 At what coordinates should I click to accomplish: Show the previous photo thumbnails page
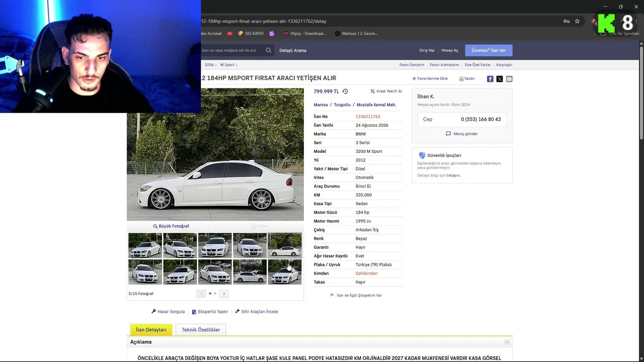coord(201,294)
